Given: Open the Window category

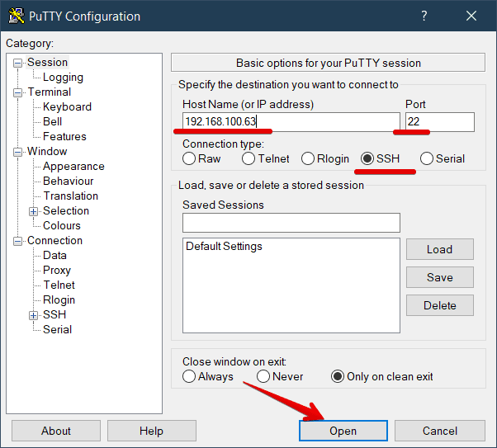Looking at the screenshot, I should click(x=47, y=152).
